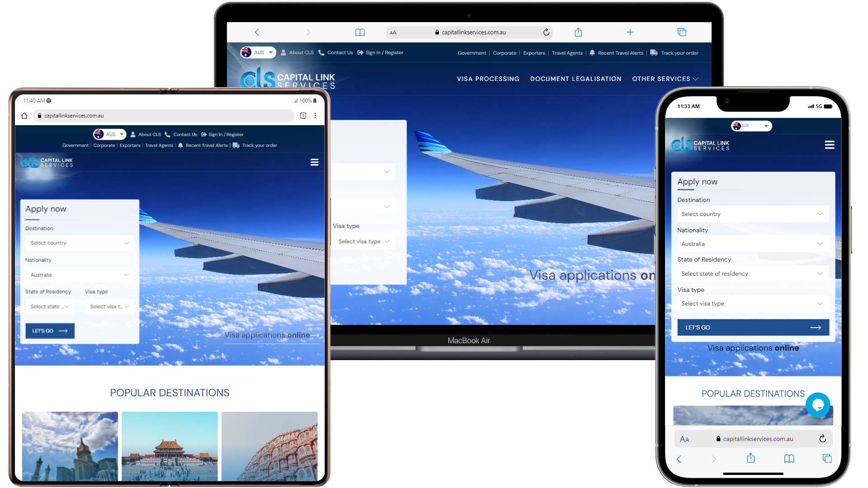This screenshot has width=868, height=488.
Task: Click the LET'S GO apply button
Action: click(x=50, y=330)
